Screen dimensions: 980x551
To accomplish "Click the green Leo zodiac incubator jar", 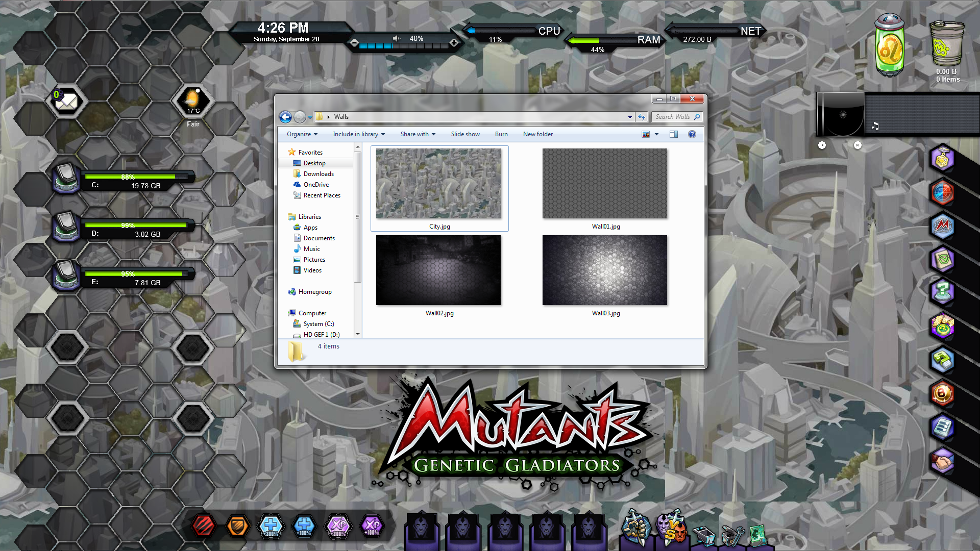I will click(x=890, y=45).
